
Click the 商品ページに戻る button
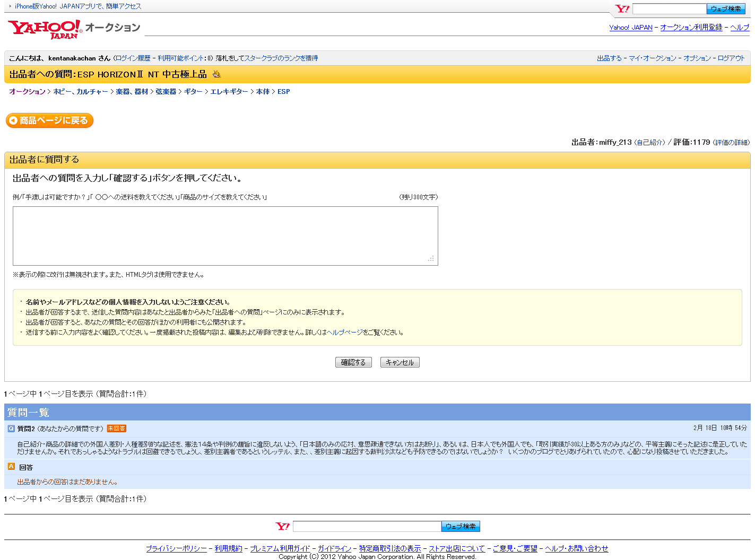coord(50,120)
